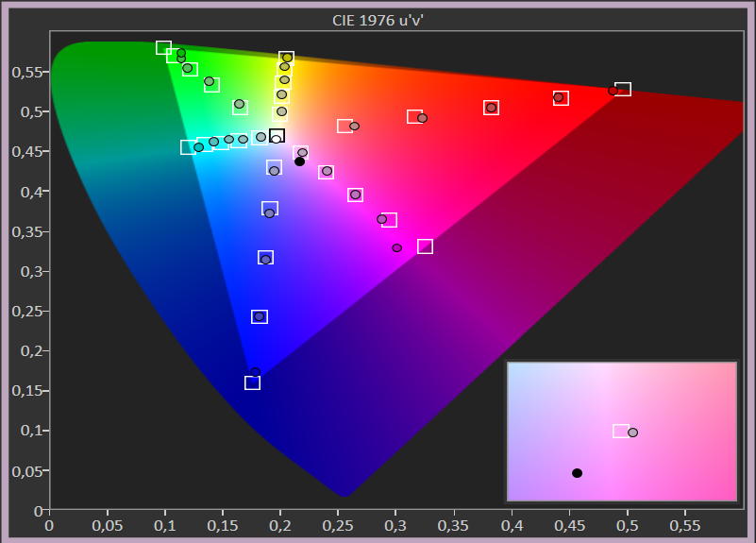Image resolution: width=756 pixels, height=543 pixels.
Task: Click vertical axis label 0,1
Action: 30,431
